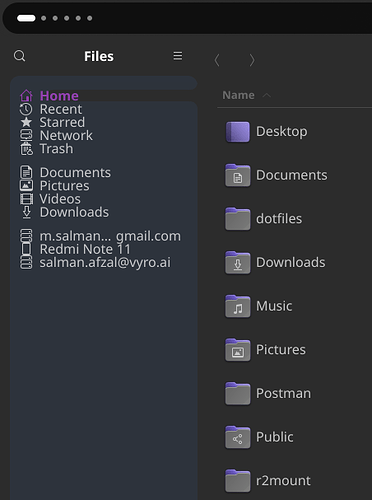Sort by the Name column header
The width and height of the screenshot is (372, 500).
click(x=238, y=95)
